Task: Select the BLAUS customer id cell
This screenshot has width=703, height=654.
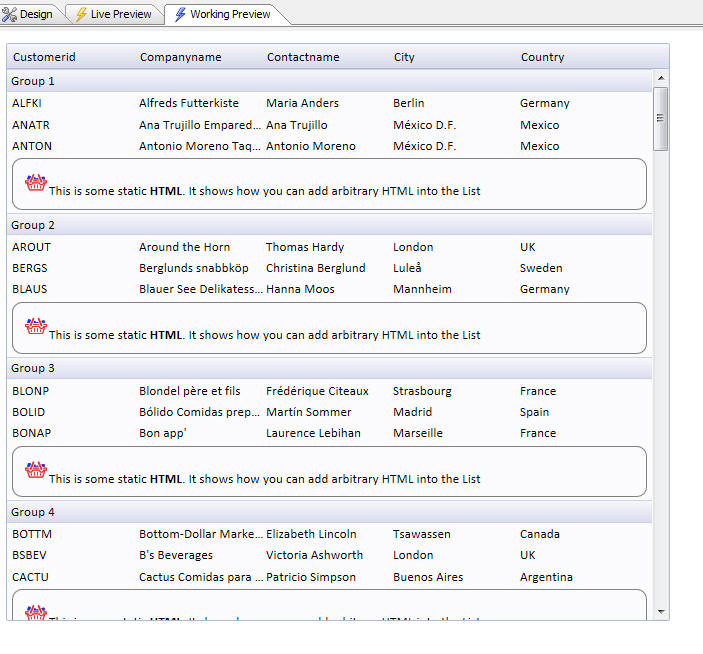Action: click(x=30, y=289)
